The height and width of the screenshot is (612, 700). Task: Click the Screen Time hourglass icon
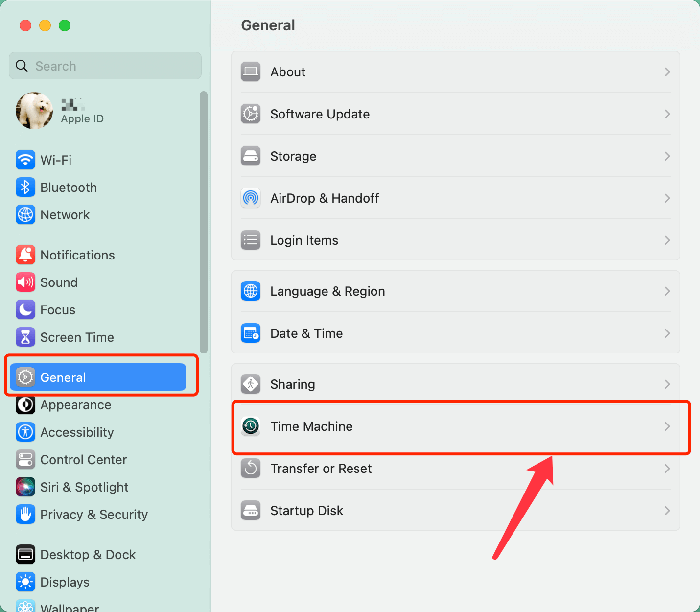point(25,337)
